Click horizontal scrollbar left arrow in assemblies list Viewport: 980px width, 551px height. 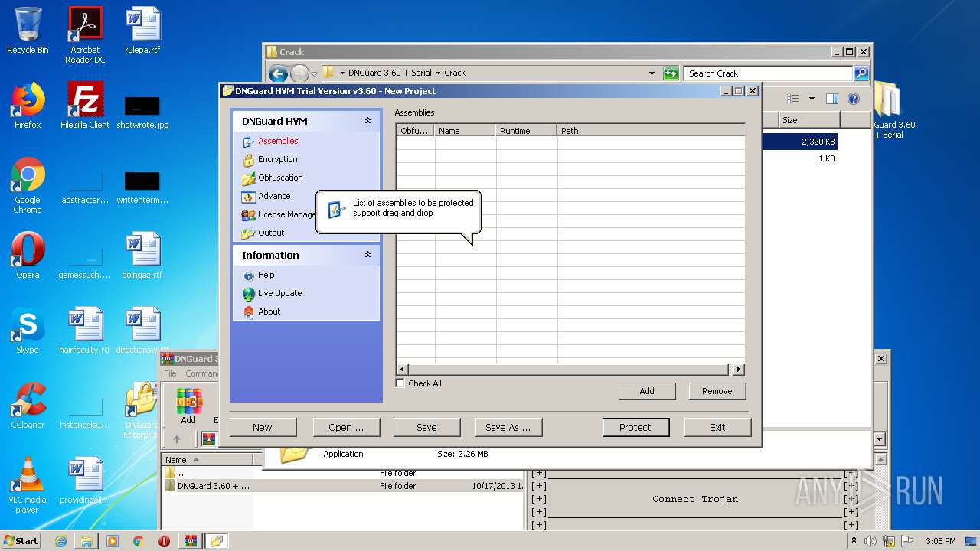pyautogui.click(x=403, y=370)
